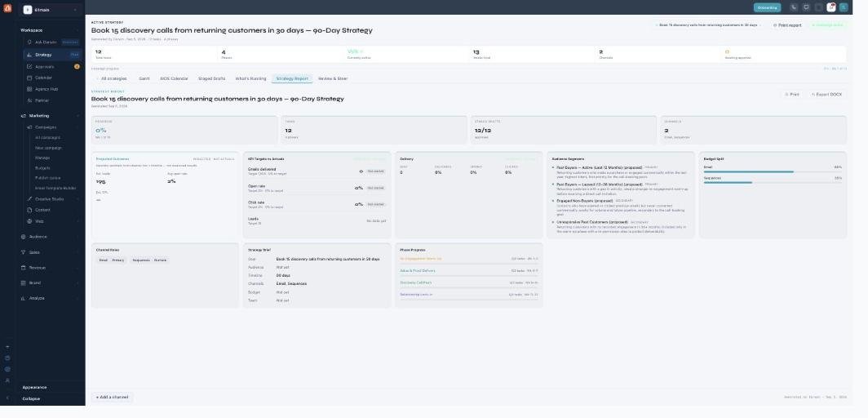The width and height of the screenshot is (868, 418).
Task: Click the Add a channel button
Action: tap(113, 397)
